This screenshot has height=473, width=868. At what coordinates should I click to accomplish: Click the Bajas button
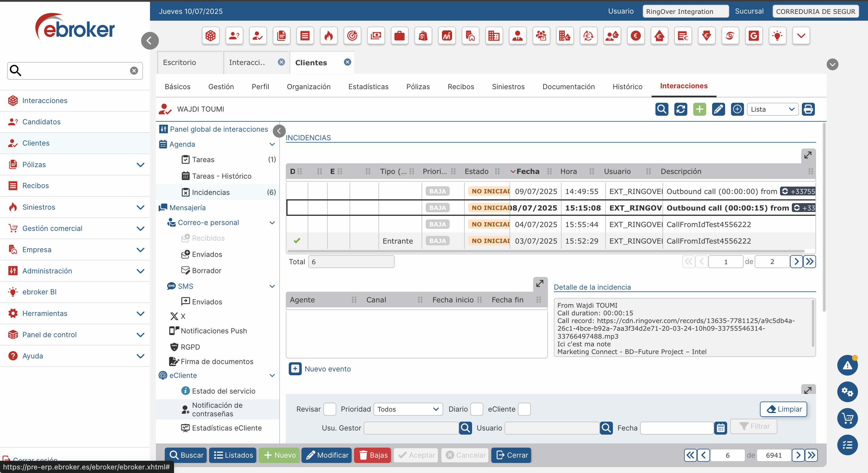point(372,455)
